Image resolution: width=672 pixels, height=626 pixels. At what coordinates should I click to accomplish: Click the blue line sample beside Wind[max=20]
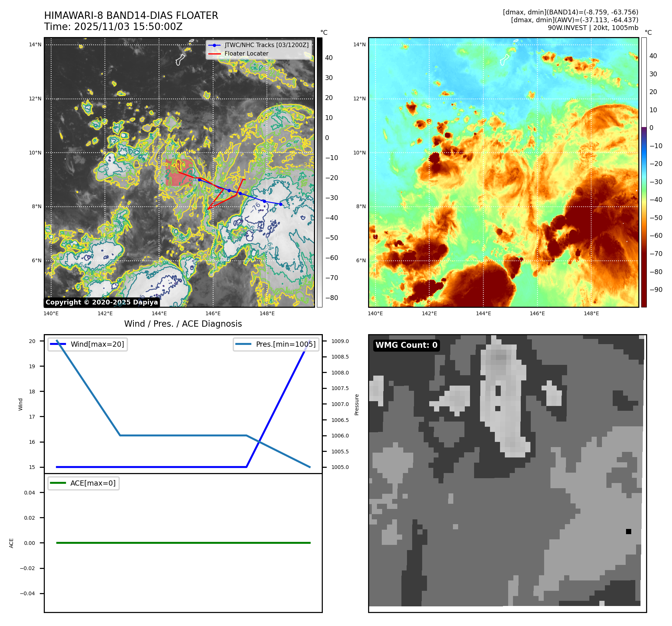[x=58, y=344]
